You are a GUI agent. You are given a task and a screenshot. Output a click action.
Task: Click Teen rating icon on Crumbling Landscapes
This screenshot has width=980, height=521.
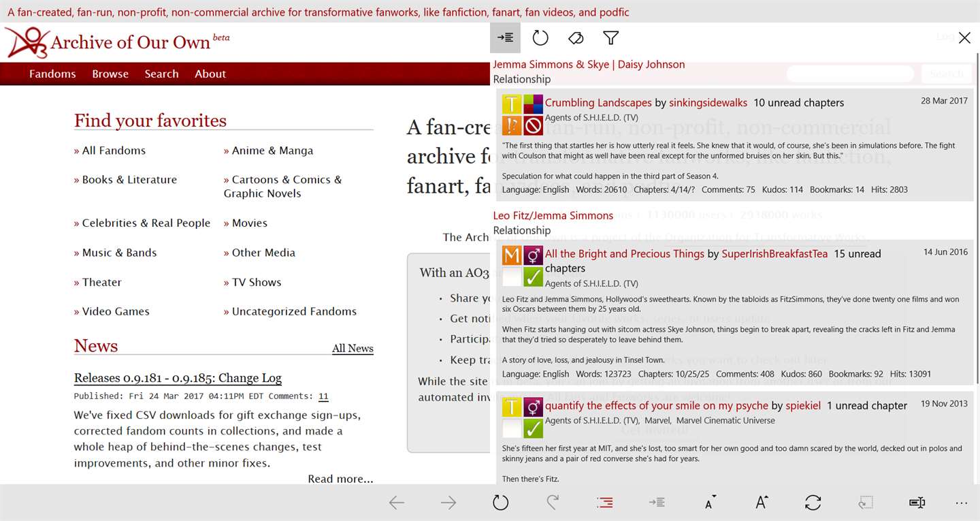click(512, 104)
